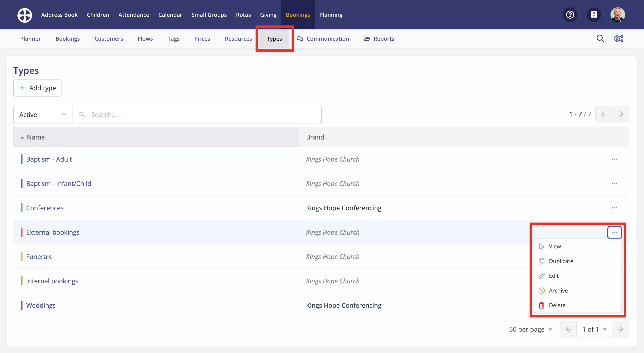Open the Tags tab
This screenshot has height=353, width=644.
coord(174,39)
